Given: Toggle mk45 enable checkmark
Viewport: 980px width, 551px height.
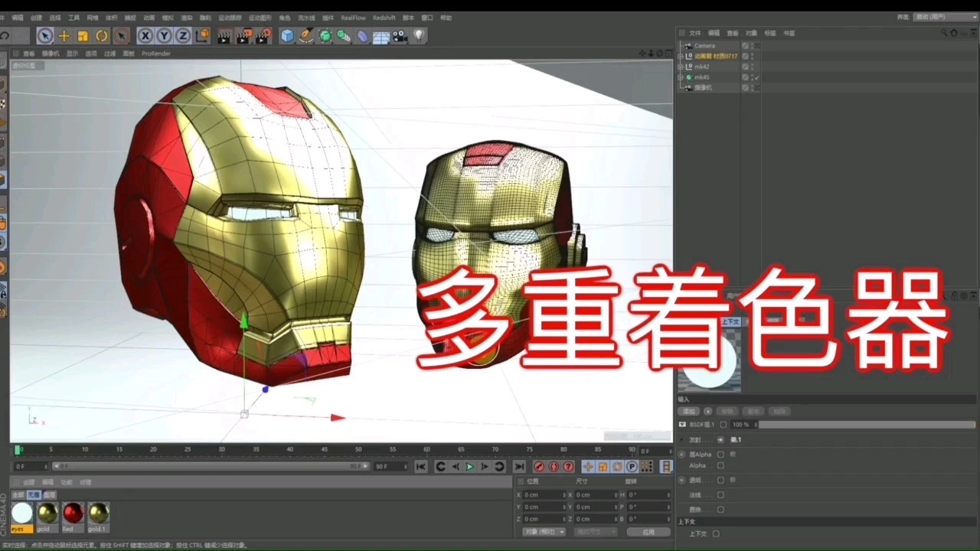Looking at the screenshot, I should coord(756,77).
